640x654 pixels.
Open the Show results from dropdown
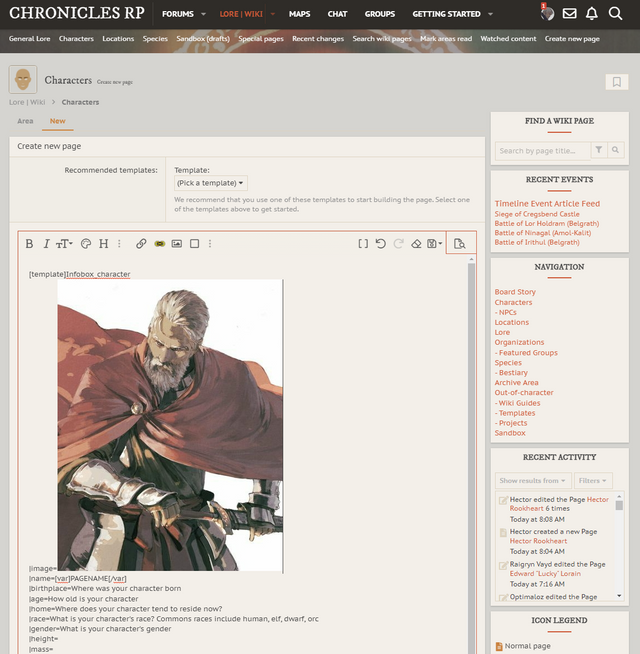(533, 480)
